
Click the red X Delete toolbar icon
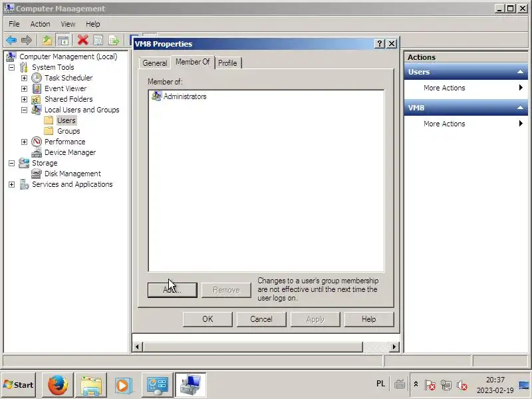82,40
